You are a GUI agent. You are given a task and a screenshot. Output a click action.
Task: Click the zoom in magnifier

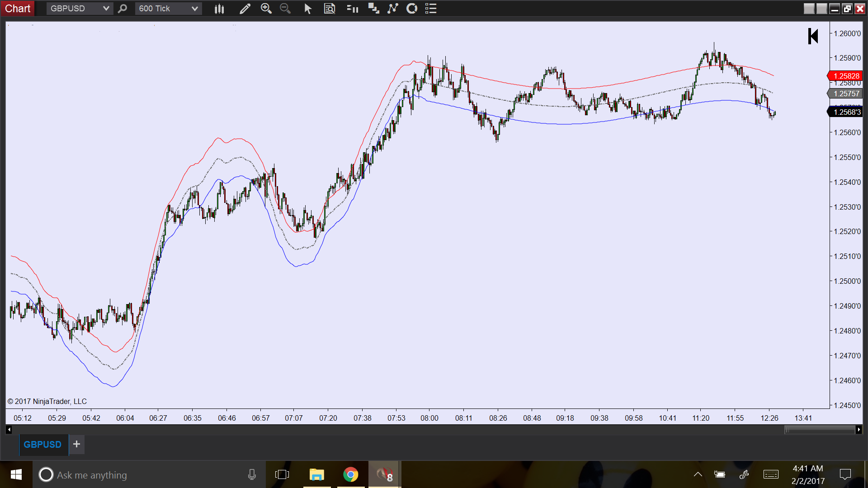pos(266,9)
